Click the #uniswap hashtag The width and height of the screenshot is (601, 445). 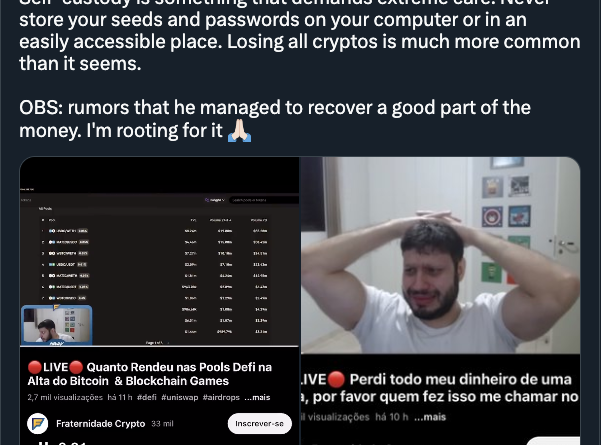[x=179, y=397]
